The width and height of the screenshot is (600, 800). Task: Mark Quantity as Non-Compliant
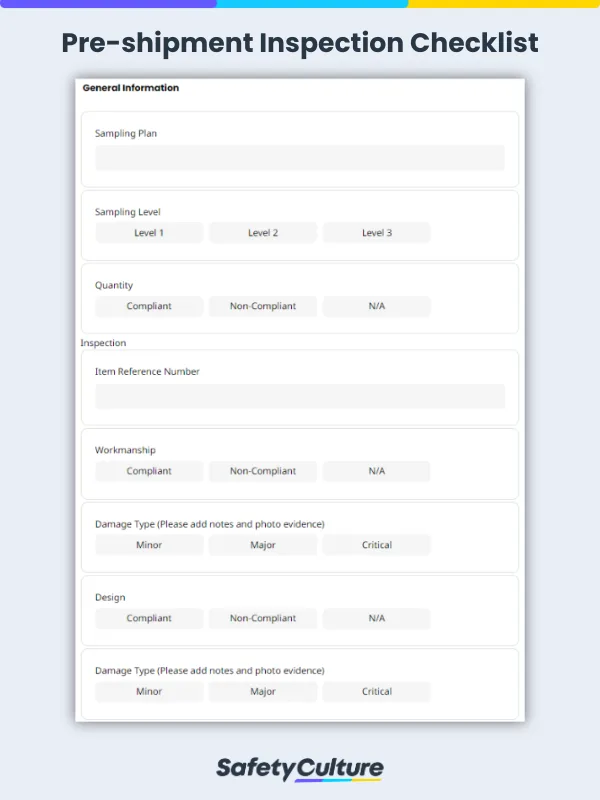(262, 306)
